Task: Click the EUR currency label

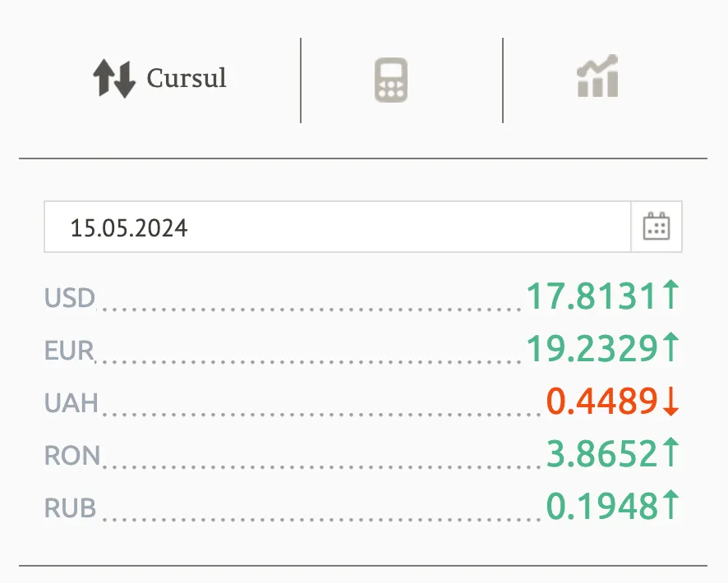Action: 69,350
